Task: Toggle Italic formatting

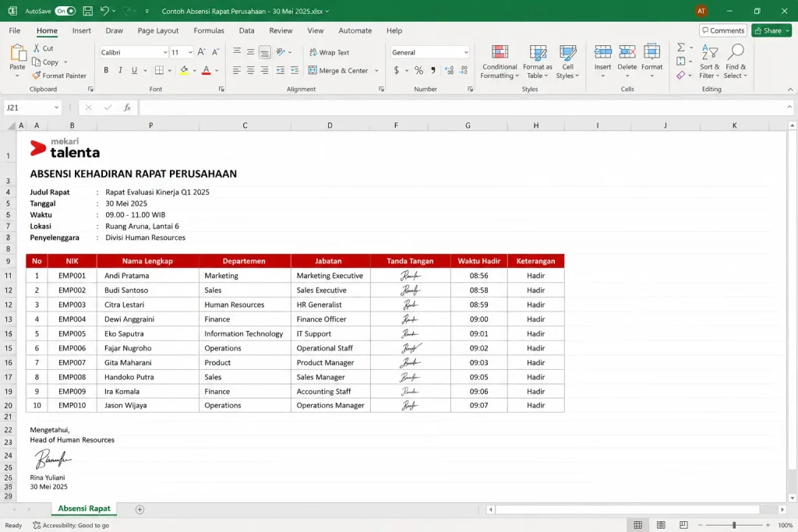Action: pos(120,70)
